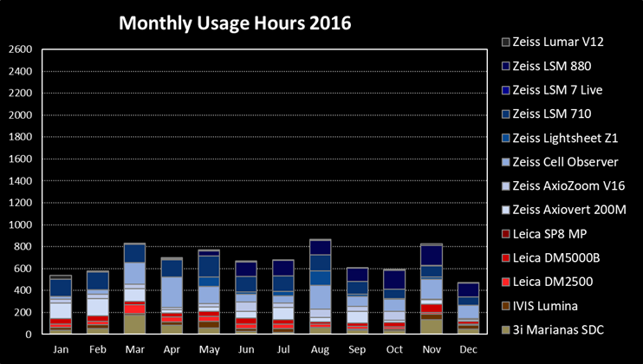Click the chart title Monthly Usage Hours 2016
Image resolution: width=643 pixels, height=364 pixels.
pyautogui.click(x=235, y=23)
